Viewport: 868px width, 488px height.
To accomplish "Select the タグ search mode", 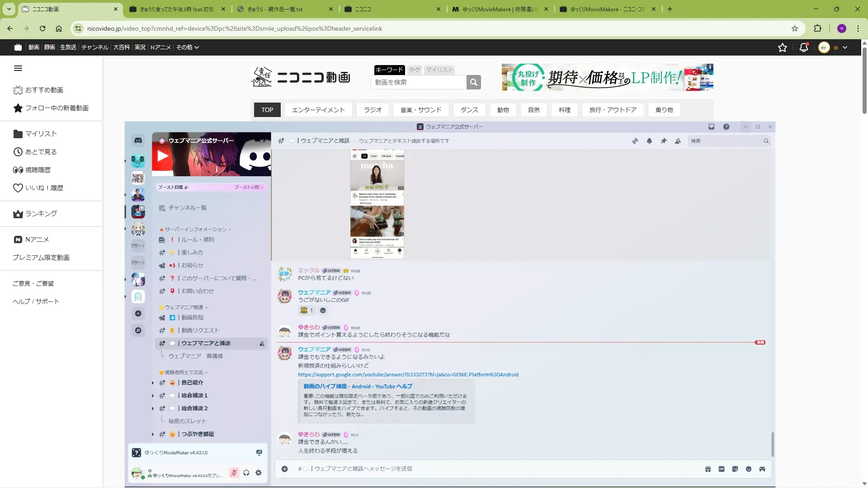I will pos(414,70).
